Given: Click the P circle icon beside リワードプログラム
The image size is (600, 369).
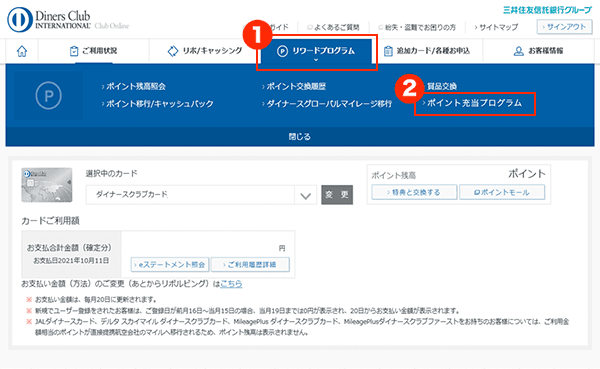Looking at the screenshot, I should [282, 51].
